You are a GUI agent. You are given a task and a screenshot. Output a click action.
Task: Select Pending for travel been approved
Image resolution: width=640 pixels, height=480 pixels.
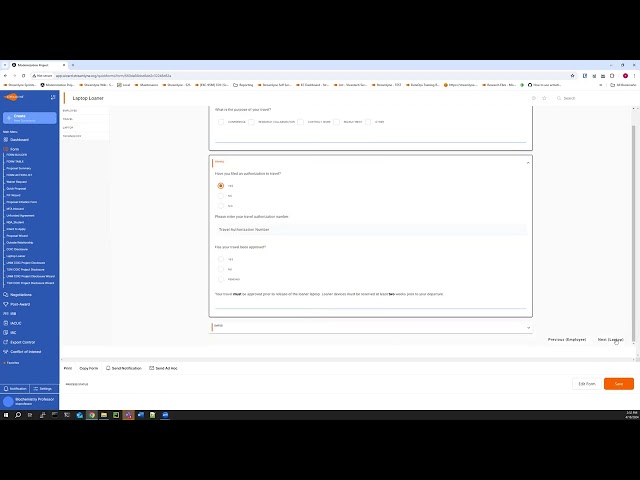click(x=221, y=279)
